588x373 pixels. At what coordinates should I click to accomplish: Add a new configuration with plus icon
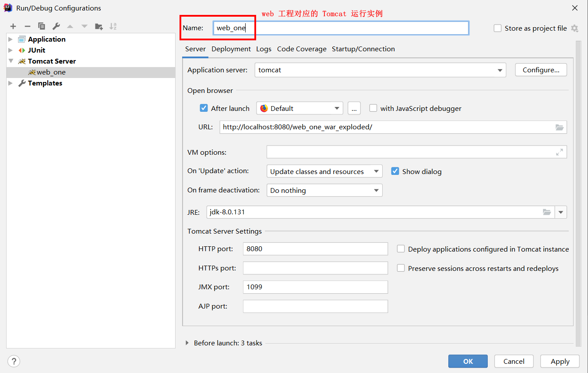[13, 26]
